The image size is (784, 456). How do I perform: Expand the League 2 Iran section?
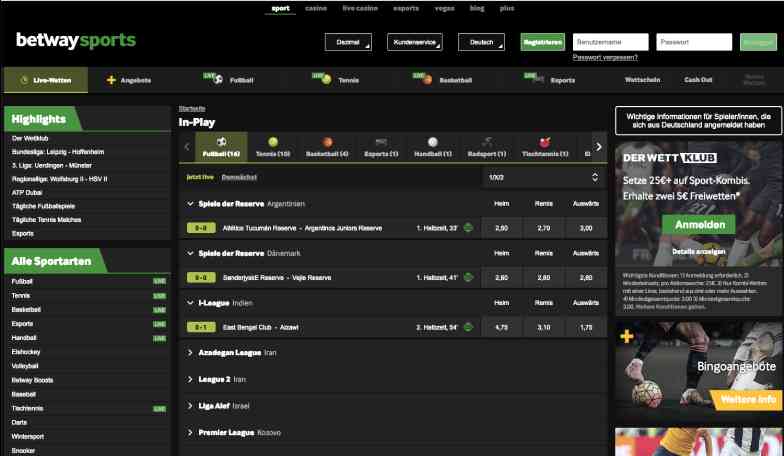190,380
